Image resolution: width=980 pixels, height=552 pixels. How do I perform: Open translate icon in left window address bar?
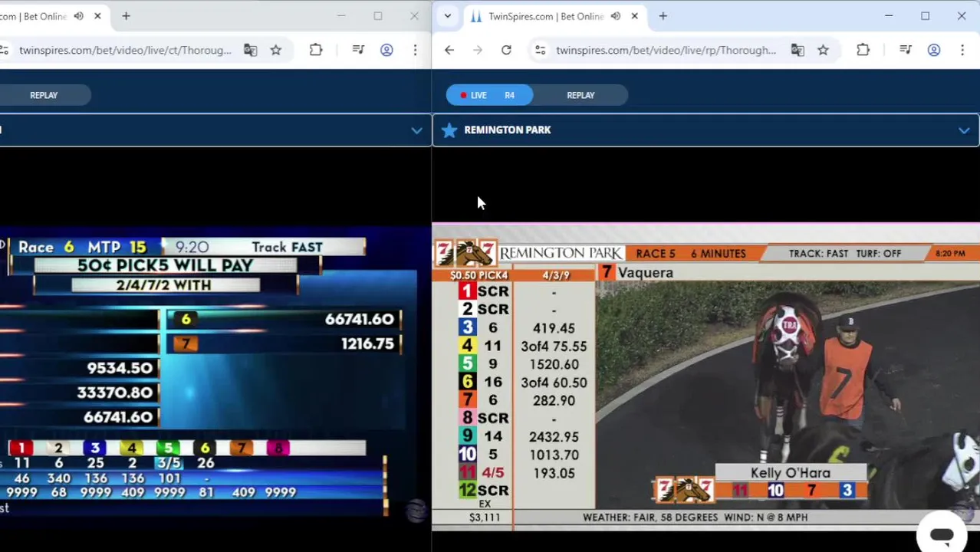pyautogui.click(x=250, y=50)
